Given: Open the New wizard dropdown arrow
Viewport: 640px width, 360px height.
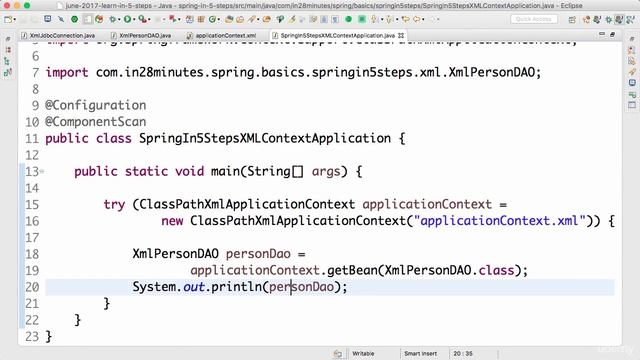Looking at the screenshot, I should coord(15,19).
